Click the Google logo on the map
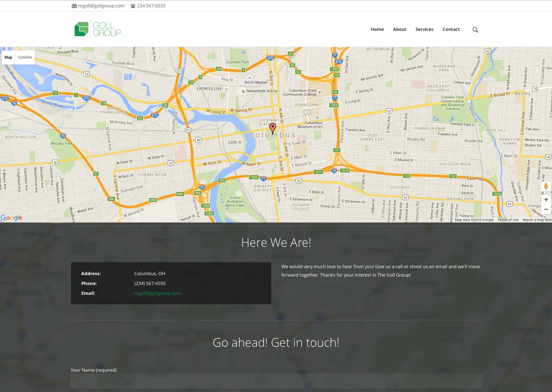552x392 pixels. (x=11, y=218)
